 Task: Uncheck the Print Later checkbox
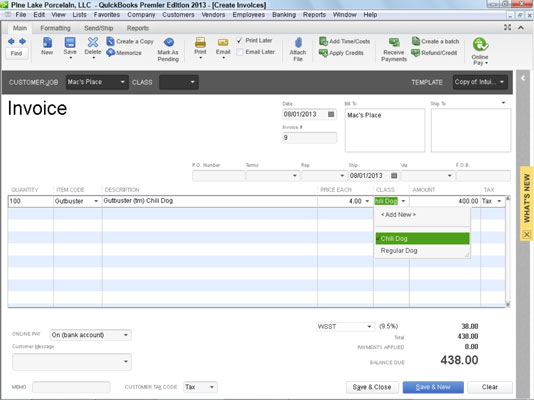click(x=239, y=41)
